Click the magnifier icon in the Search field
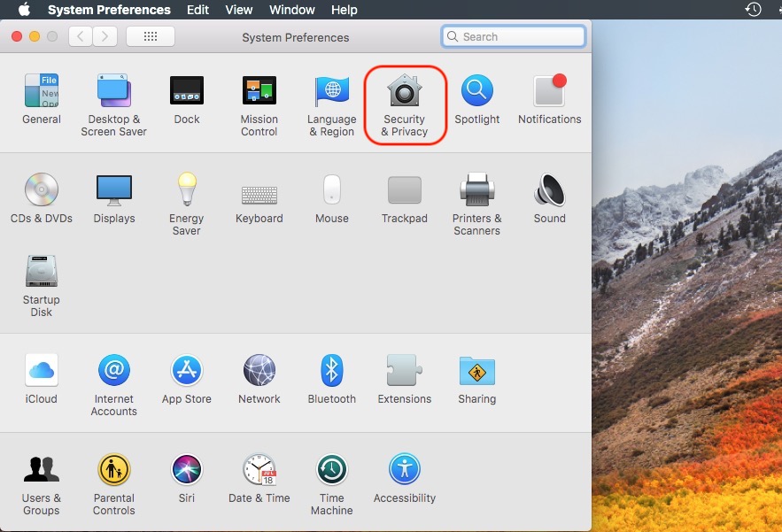This screenshot has height=532, width=782. [x=453, y=36]
